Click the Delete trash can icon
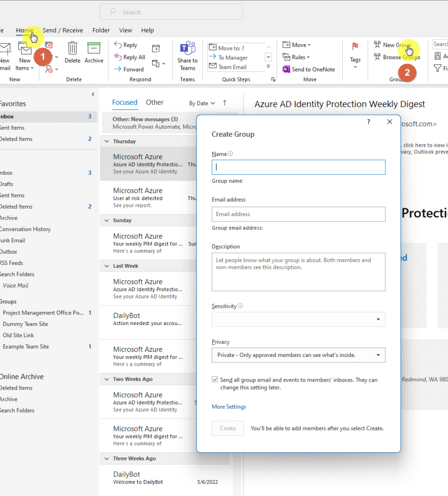 [73, 48]
